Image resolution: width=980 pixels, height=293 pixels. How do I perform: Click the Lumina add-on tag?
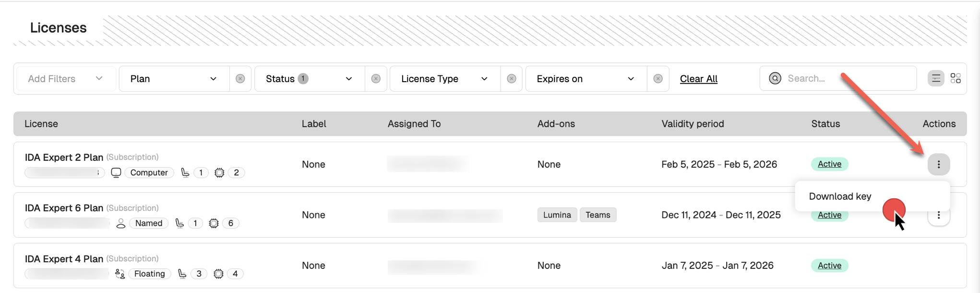(x=557, y=215)
